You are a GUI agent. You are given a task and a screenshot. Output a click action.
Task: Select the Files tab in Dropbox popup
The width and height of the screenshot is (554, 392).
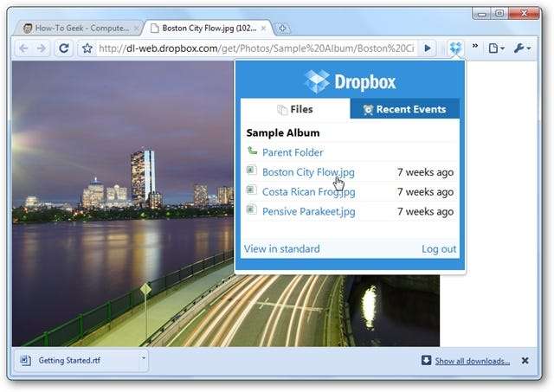295,110
